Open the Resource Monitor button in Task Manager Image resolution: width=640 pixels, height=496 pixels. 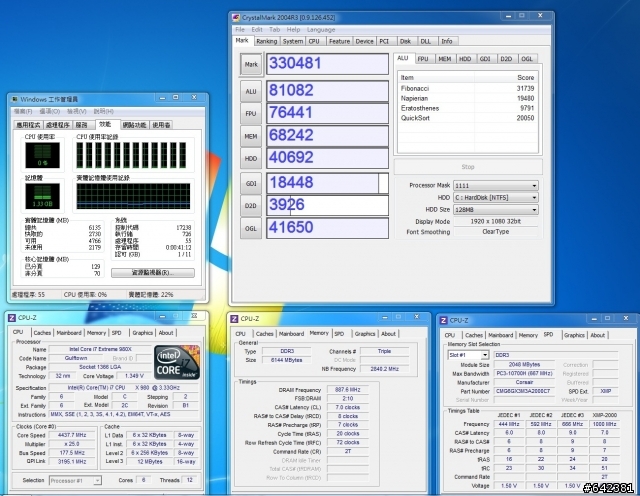pyautogui.click(x=153, y=273)
